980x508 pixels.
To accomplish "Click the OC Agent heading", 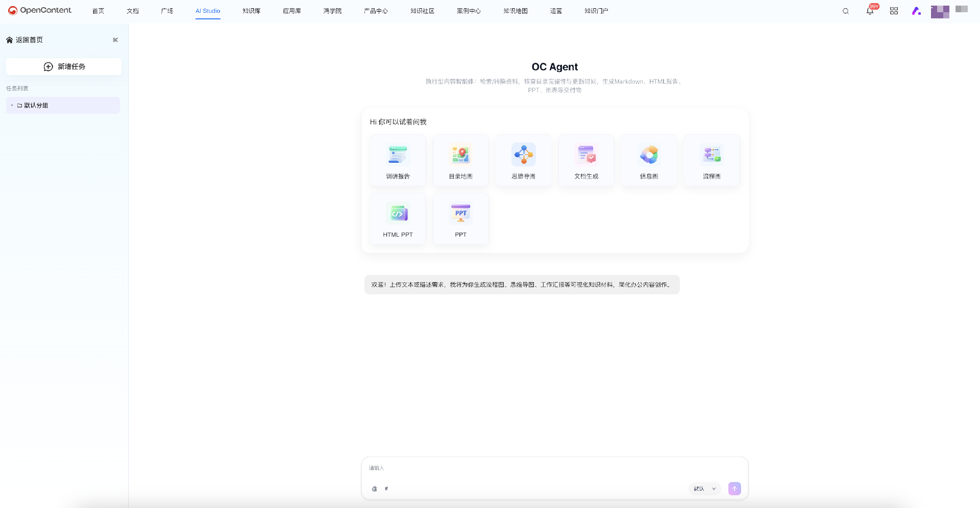I will click(555, 67).
